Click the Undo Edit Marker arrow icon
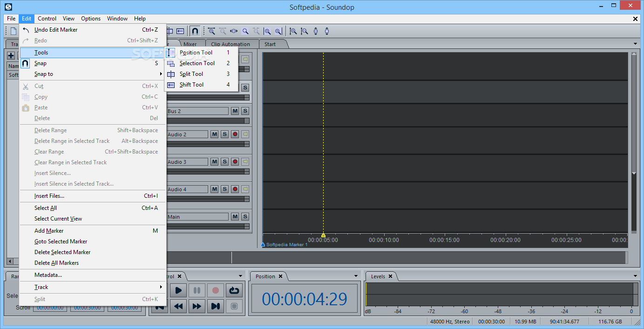The width and height of the screenshot is (644, 329). (x=26, y=30)
